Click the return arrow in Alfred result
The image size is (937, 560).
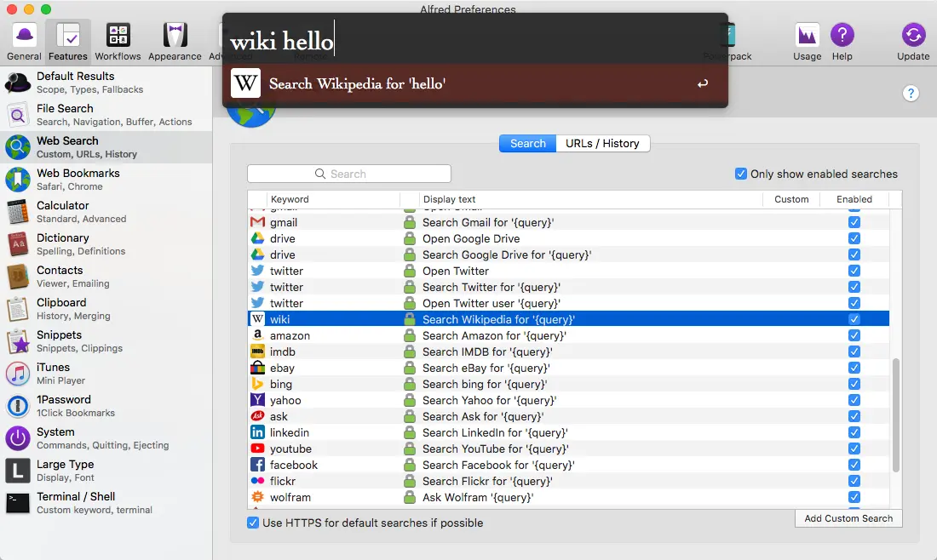click(x=703, y=83)
